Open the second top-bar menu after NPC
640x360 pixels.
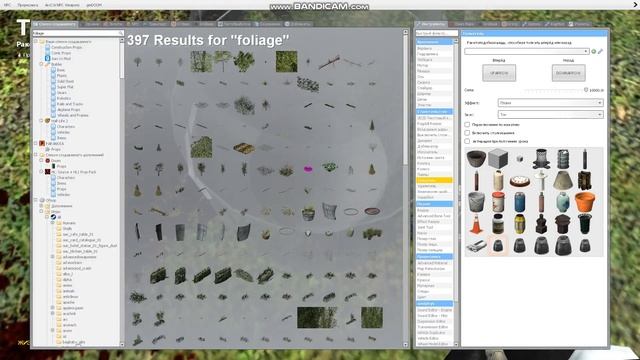(x=28, y=5)
